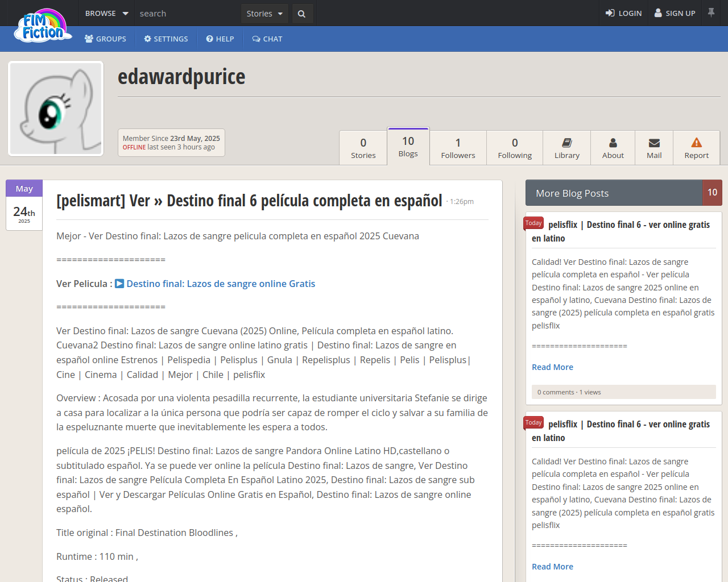Go to GROUPS

105,39
